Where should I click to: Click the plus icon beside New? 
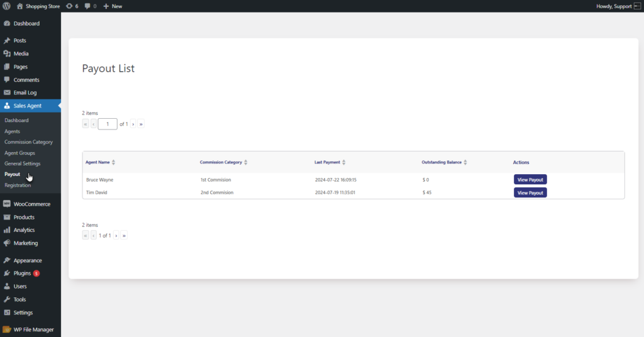point(106,6)
